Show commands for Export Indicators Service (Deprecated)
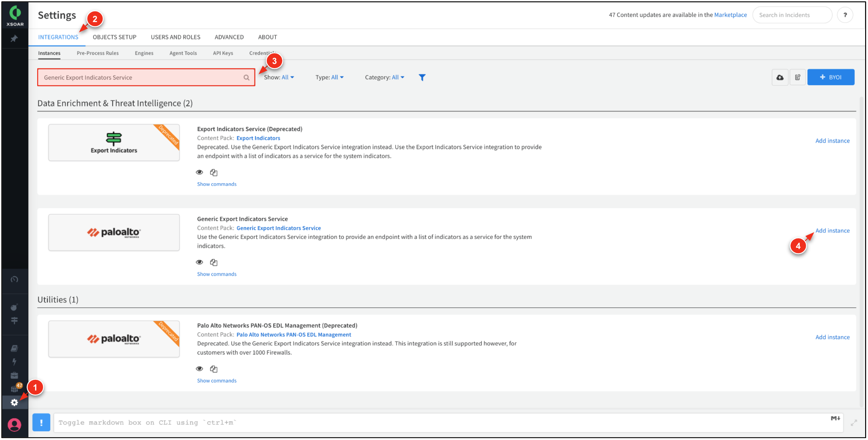The height and width of the screenshot is (440, 868). click(217, 184)
